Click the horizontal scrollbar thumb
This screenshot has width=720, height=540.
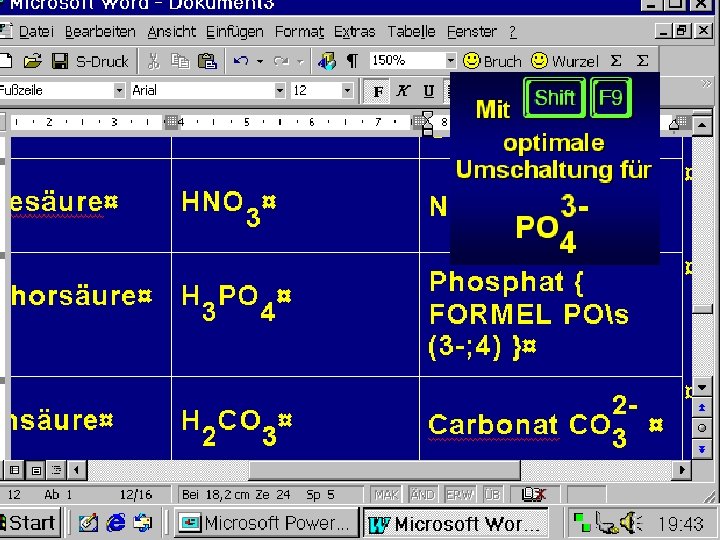[x=385, y=470]
